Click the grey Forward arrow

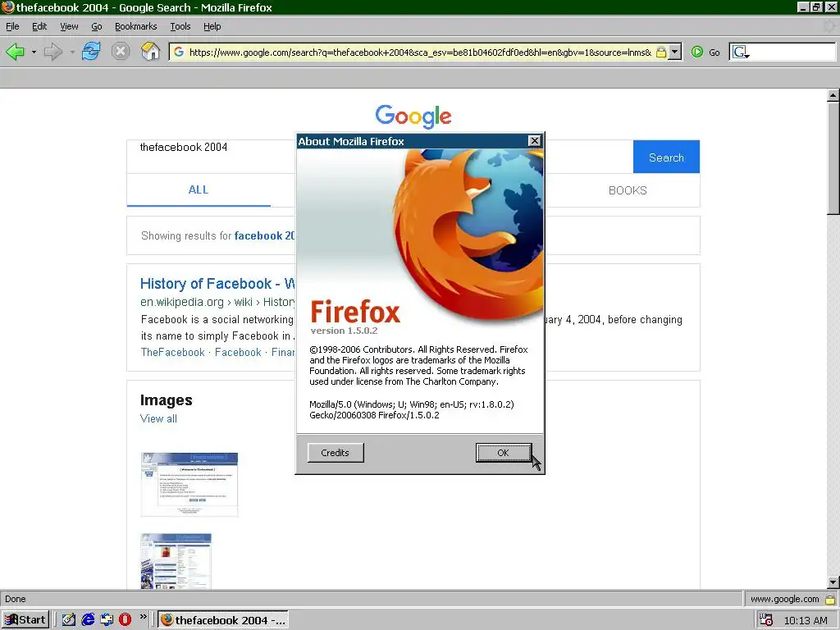pyautogui.click(x=53, y=52)
